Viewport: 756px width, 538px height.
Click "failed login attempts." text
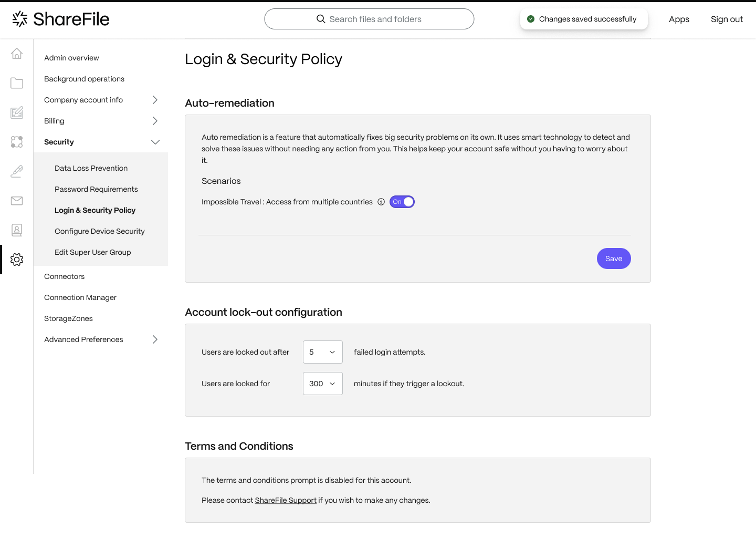pyautogui.click(x=390, y=352)
